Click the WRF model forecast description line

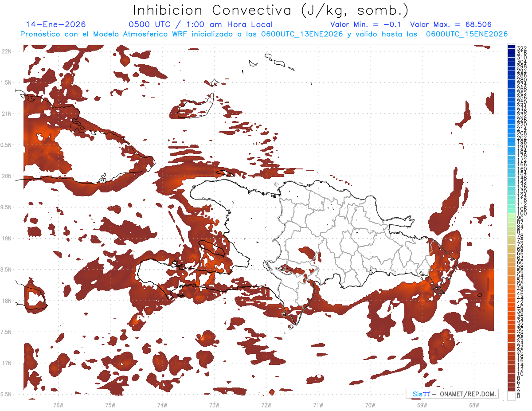(264, 34)
